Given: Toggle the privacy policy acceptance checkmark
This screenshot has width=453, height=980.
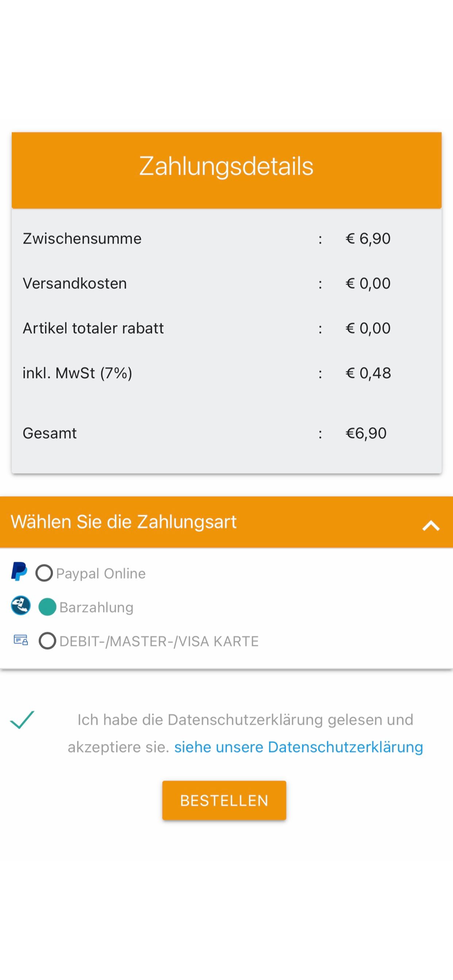Looking at the screenshot, I should click(x=22, y=720).
